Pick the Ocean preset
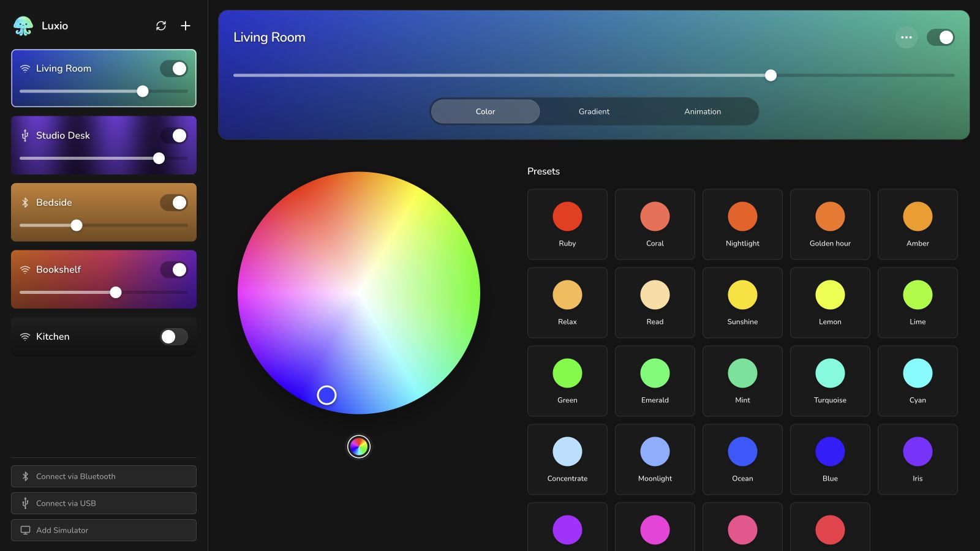 [x=742, y=459]
